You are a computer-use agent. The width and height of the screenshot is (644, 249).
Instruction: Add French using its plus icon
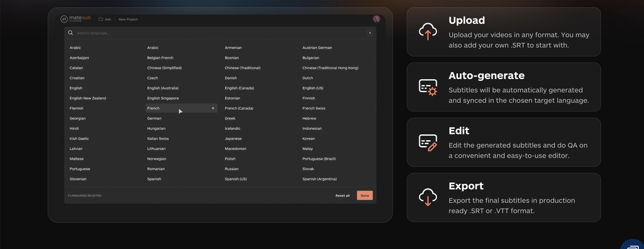tap(213, 108)
